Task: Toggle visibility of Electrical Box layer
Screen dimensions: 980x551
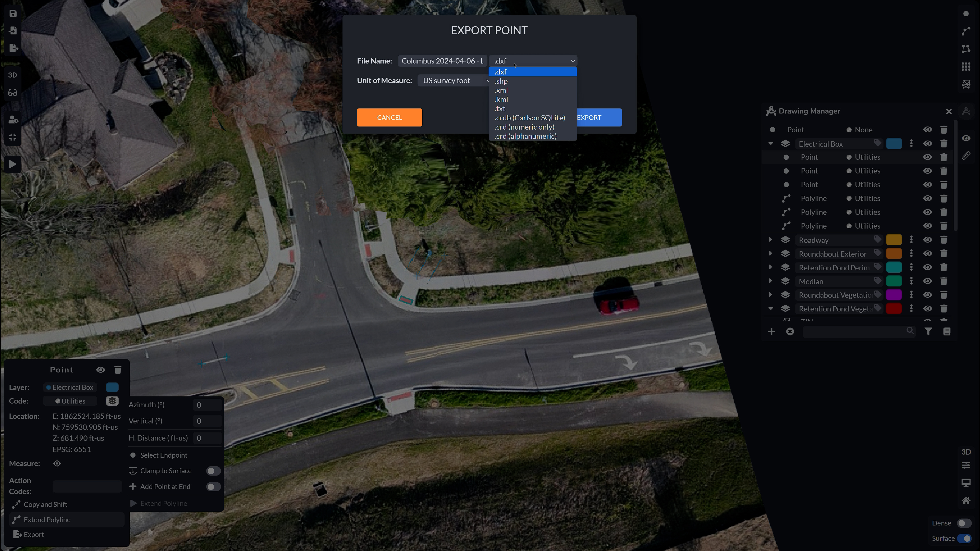Action: [x=927, y=143]
